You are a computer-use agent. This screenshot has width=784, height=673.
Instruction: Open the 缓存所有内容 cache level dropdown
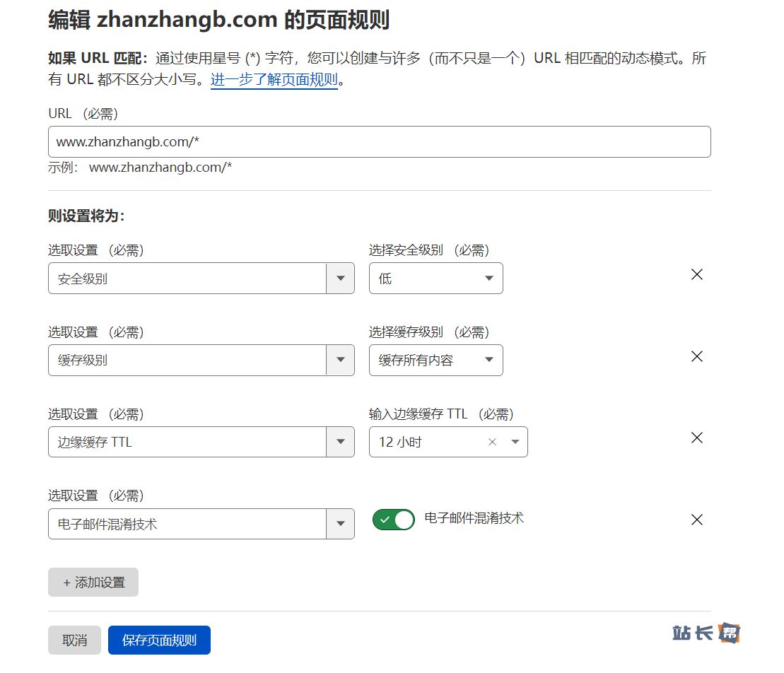point(435,361)
